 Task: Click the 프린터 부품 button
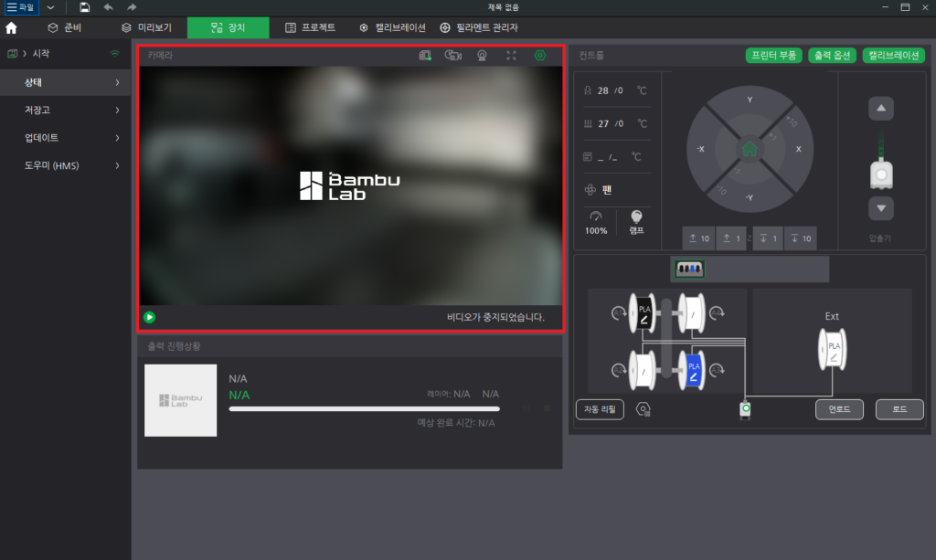(773, 56)
